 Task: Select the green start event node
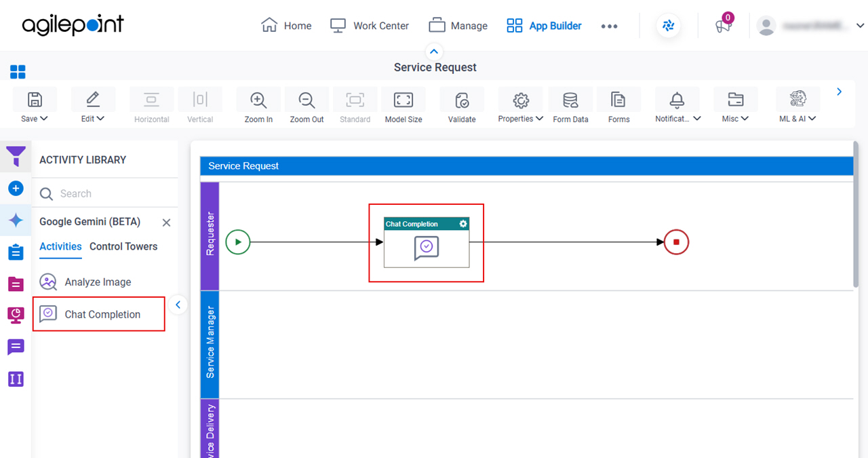pyautogui.click(x=238, y=242)
